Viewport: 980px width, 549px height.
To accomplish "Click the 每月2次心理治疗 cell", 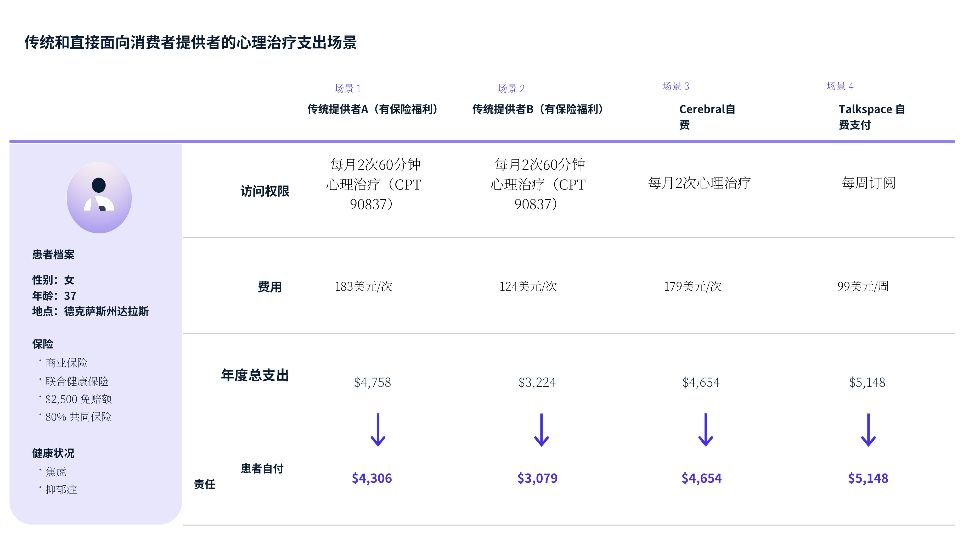I will (699, 183).
